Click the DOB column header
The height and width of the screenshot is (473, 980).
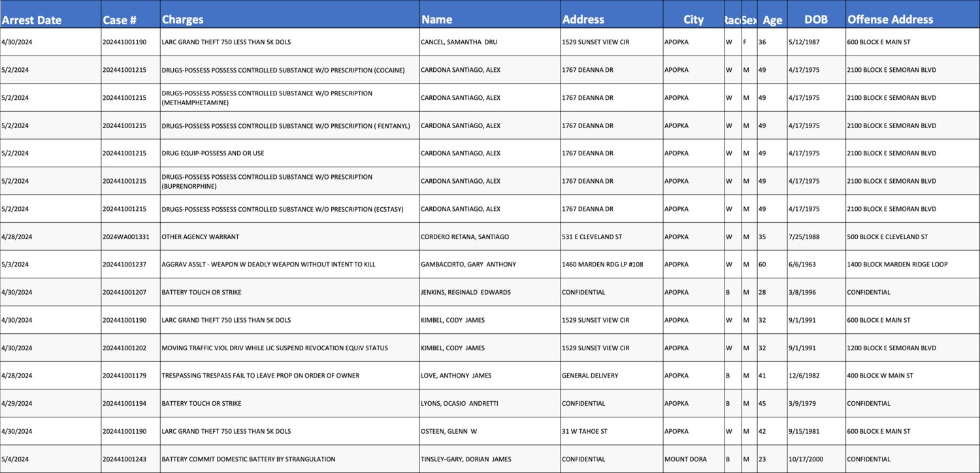tap(816, 14)
